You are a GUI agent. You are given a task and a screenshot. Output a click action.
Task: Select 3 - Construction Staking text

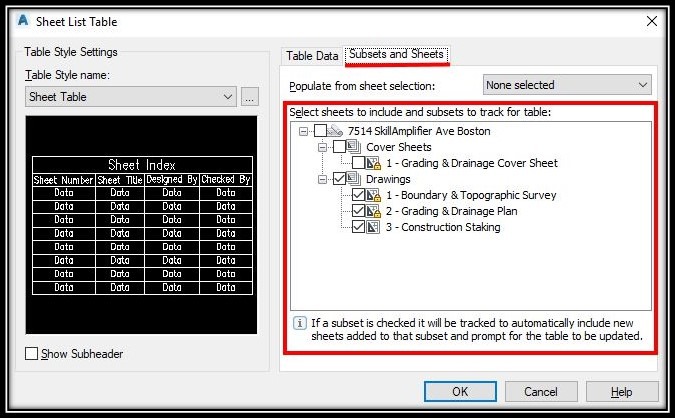click(443, 227)
